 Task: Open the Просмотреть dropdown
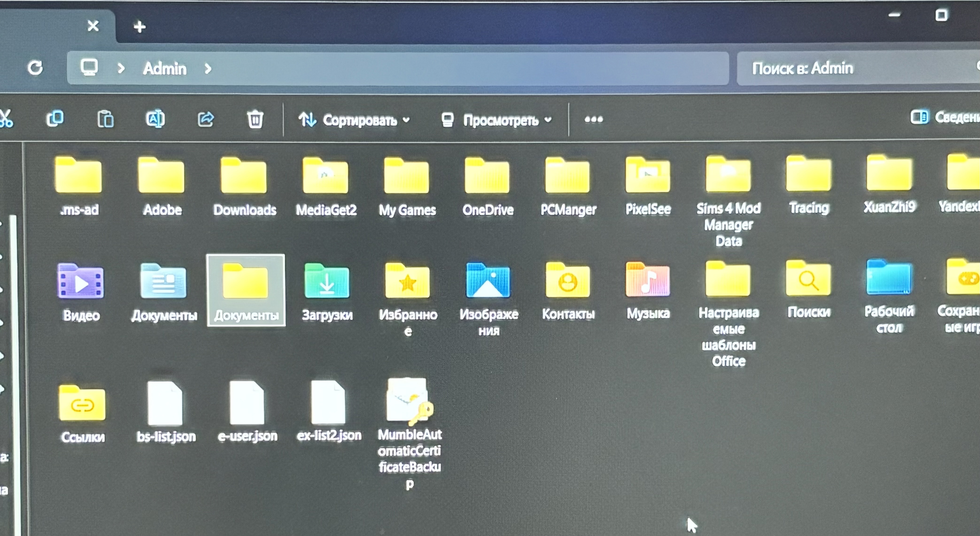[496, 120]
